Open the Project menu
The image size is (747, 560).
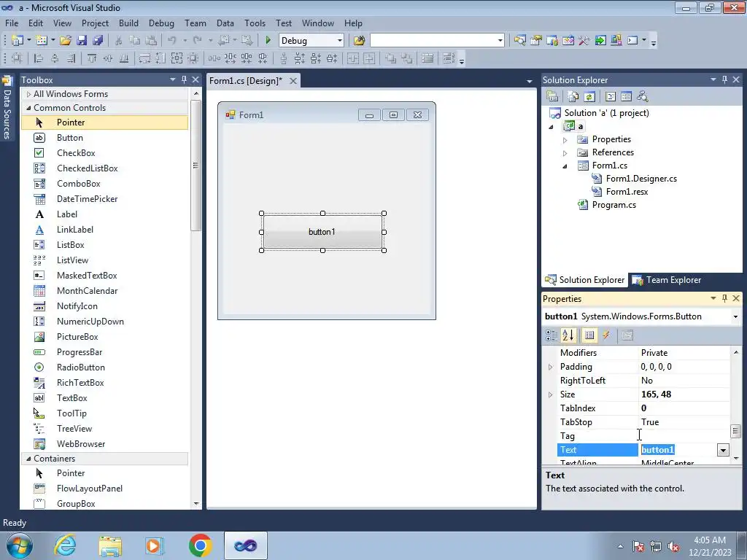95,23
